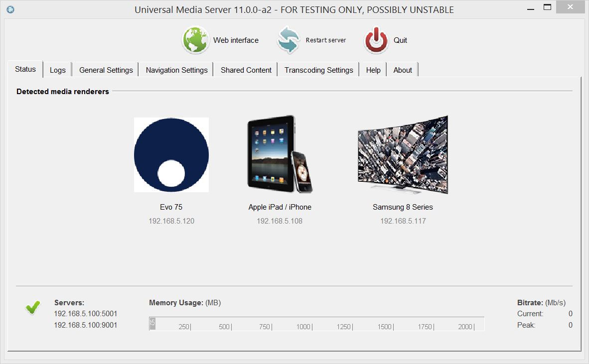Click the Current bitrate value

[570, 313]
